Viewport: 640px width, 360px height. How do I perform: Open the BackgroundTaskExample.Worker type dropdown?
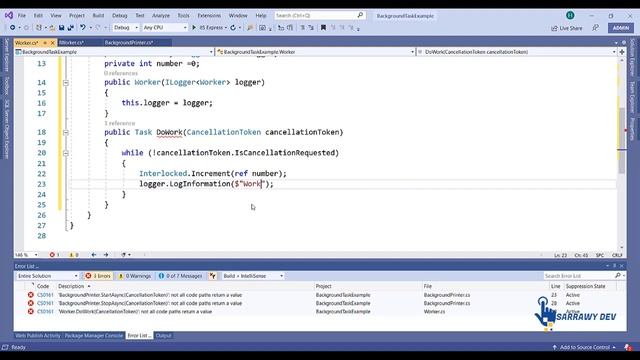tap(316, 52)
